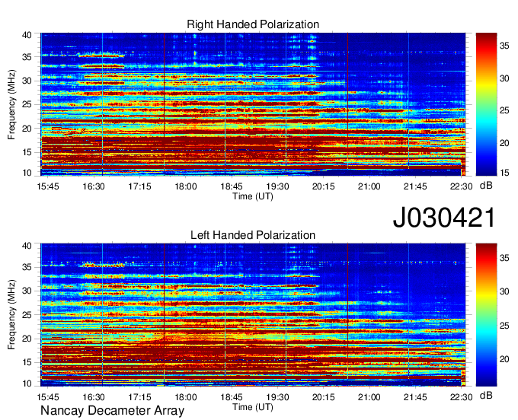Click the 15 dB label on Right Handed color bar
The width and height of the screenshot is (518, 420).
[504, 172]
